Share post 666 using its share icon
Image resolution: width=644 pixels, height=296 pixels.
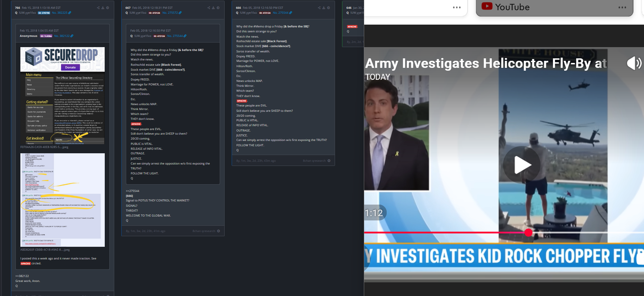[x=319, y=8]
